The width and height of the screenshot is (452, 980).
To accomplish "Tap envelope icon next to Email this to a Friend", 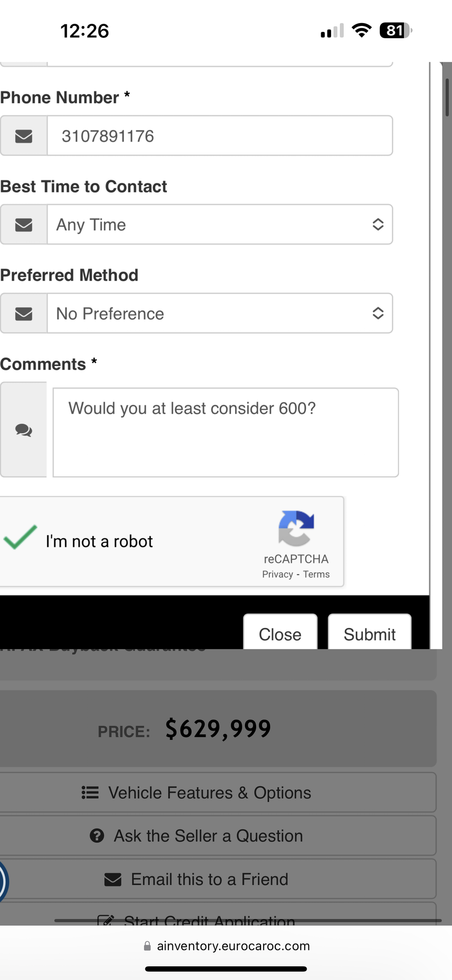I will (x=113, y=880).
